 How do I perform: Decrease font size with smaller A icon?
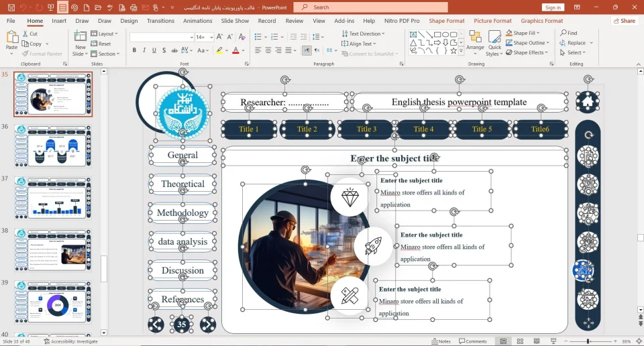pyautogui.click(x=230, y=37)
